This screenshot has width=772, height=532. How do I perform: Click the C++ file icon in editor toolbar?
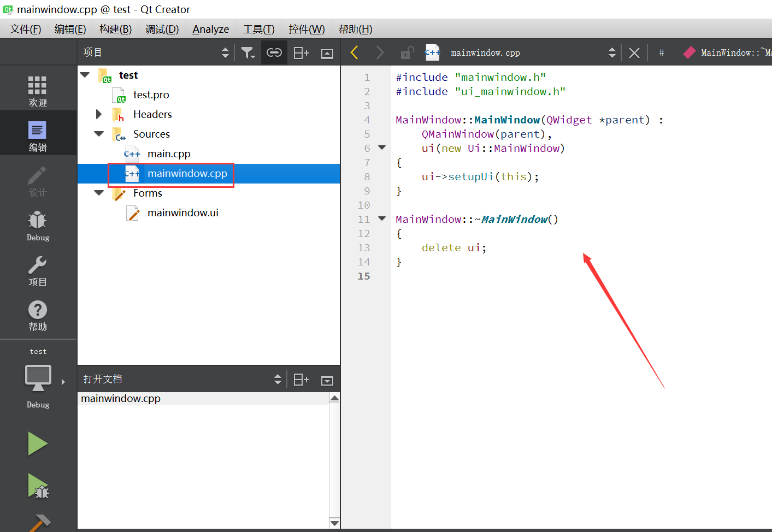point(432,52)
